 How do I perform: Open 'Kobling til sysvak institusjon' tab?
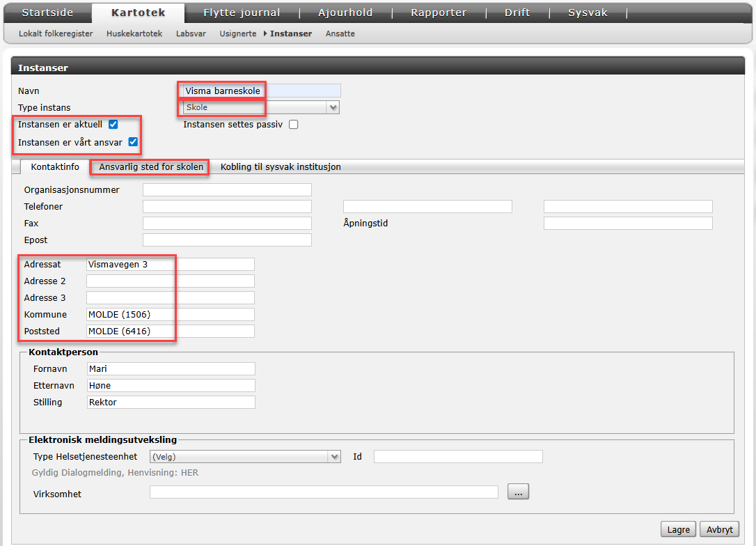point(281,167)
